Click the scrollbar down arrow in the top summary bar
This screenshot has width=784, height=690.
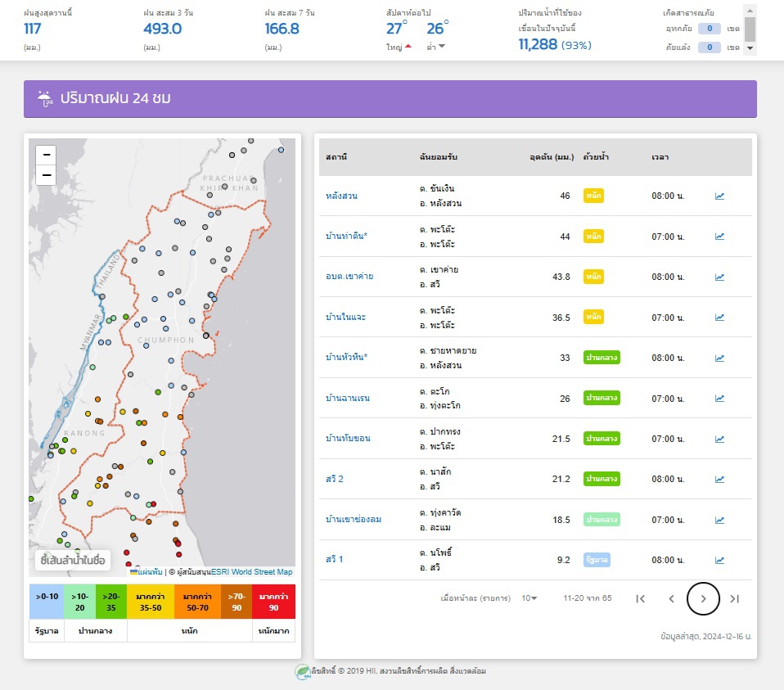[750, 48]
